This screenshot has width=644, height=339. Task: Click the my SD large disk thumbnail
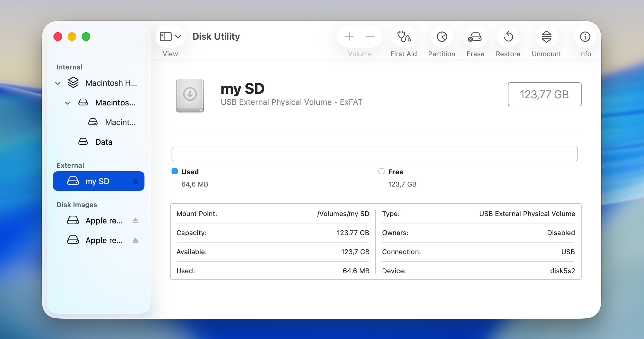pos(190,95)
